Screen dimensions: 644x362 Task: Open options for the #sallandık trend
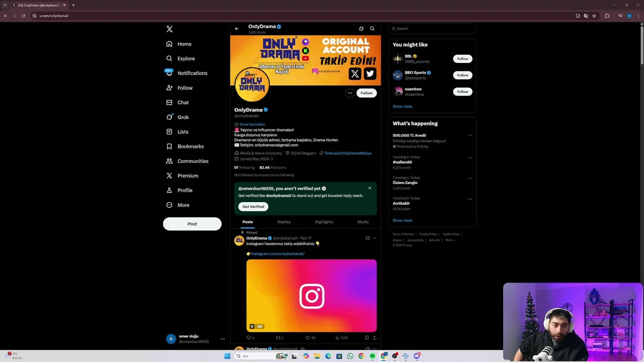pos(470,158)
